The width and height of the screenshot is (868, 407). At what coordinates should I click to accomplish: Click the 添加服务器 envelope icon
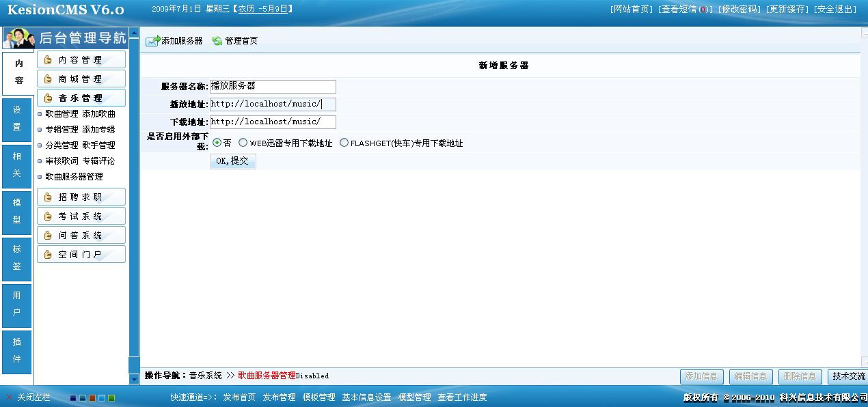pos(152,41)
